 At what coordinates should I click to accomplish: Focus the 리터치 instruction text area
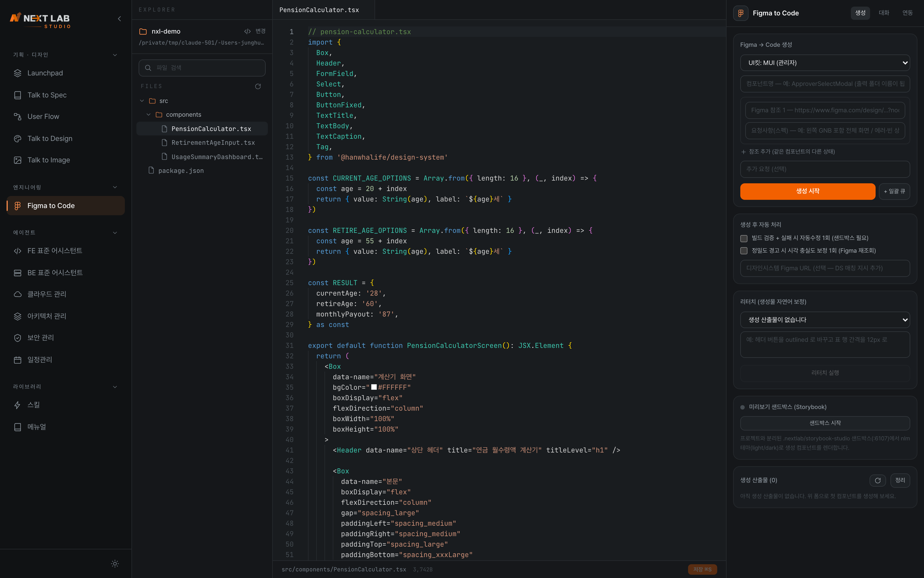(x=825, y=344)
